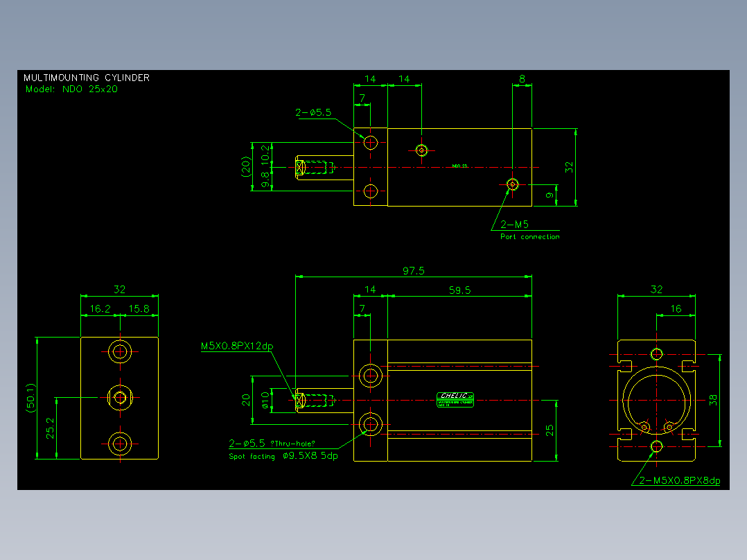Select the '14' dimension beside 59.5

click(370, 289)
